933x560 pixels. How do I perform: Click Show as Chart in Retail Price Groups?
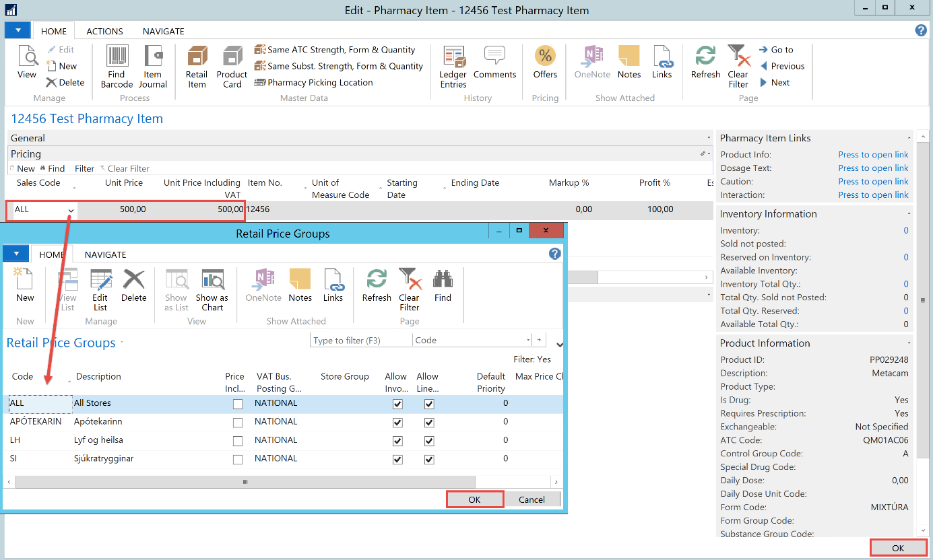coord(212,289)
